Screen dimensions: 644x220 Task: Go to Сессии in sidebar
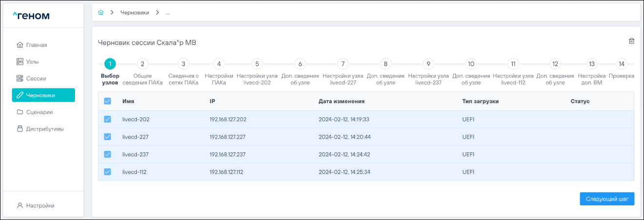point(36,78)
